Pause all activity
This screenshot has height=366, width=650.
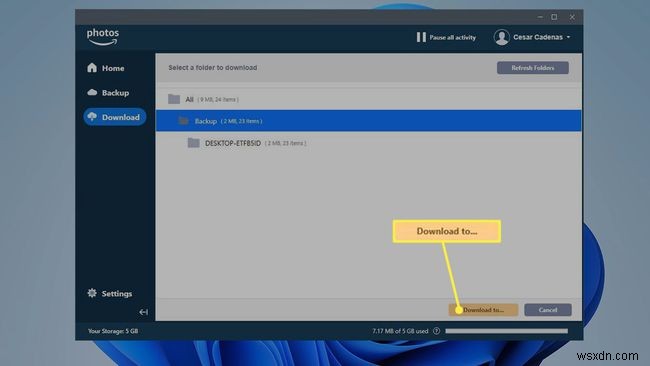click(x=446, y=37)
